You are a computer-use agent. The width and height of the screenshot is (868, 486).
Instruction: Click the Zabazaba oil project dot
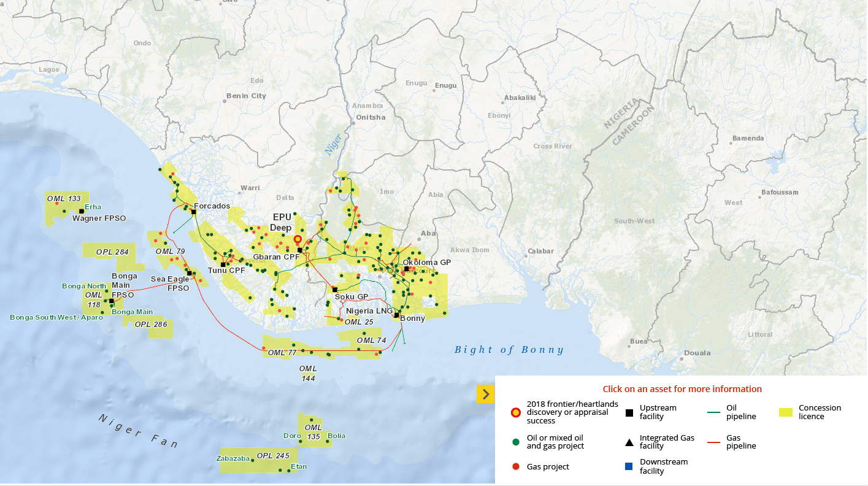pos(252,460)
